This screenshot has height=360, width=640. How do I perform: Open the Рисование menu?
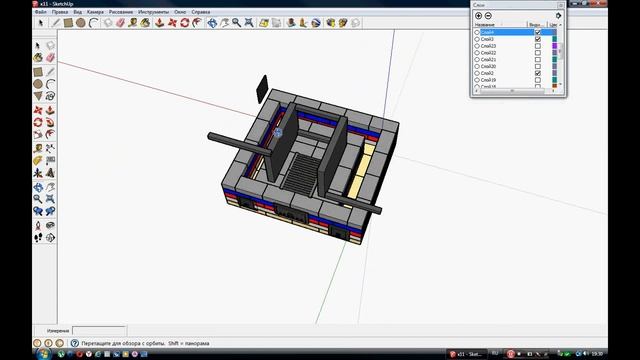[x=121, y=12]
